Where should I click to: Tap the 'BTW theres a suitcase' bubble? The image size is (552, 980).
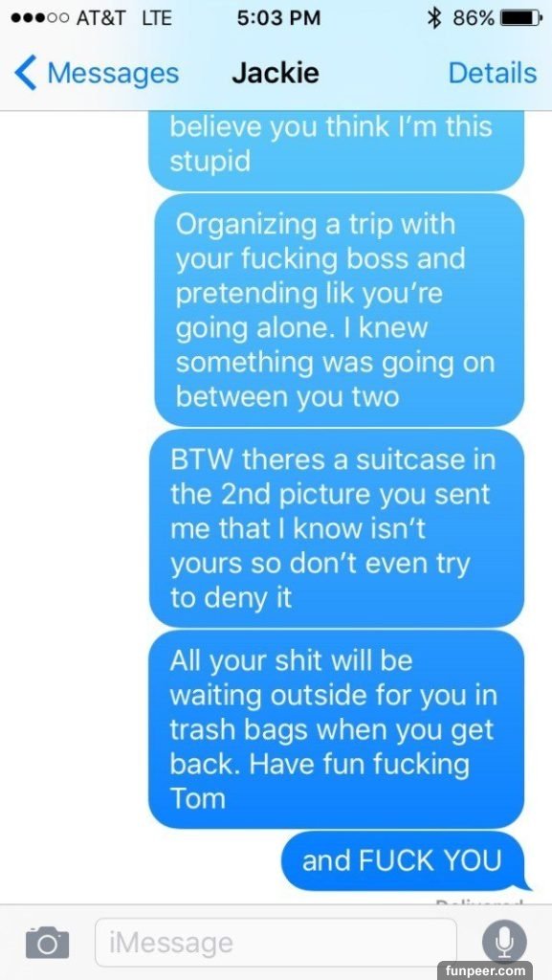tap(337, 528)
